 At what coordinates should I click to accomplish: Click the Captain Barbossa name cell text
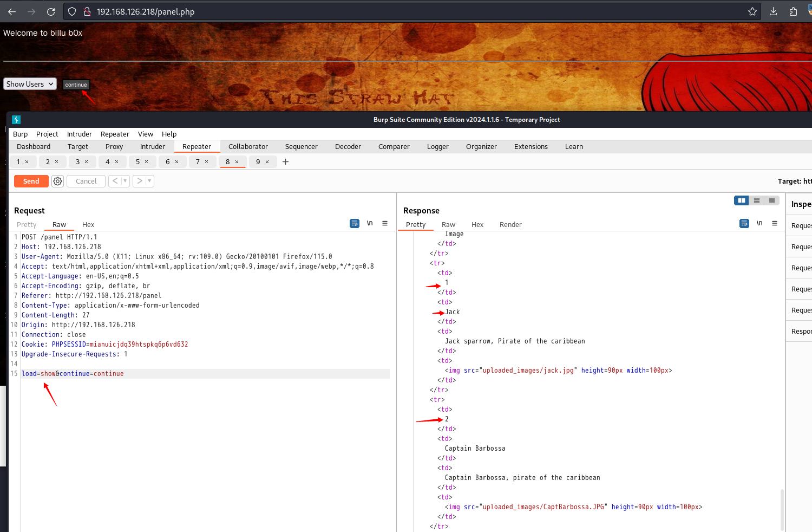click(475, 449)
